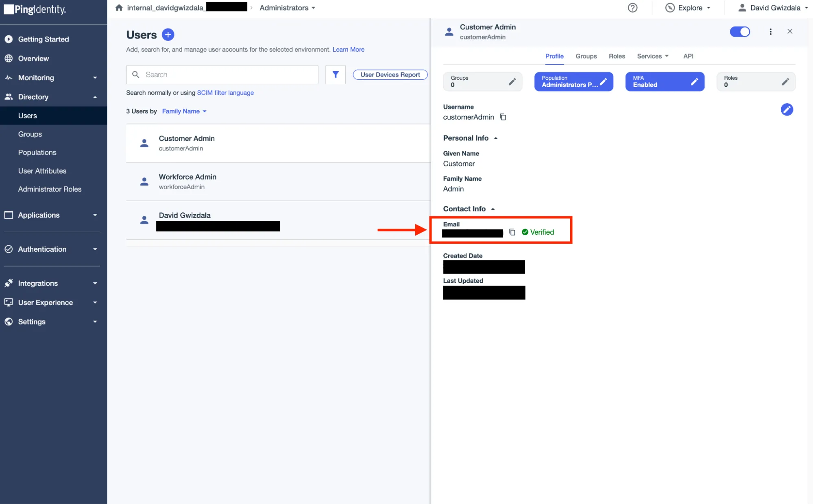The image size is (813, 504).
Task: Open the SCIM filter language link
Action: [225, 93]
